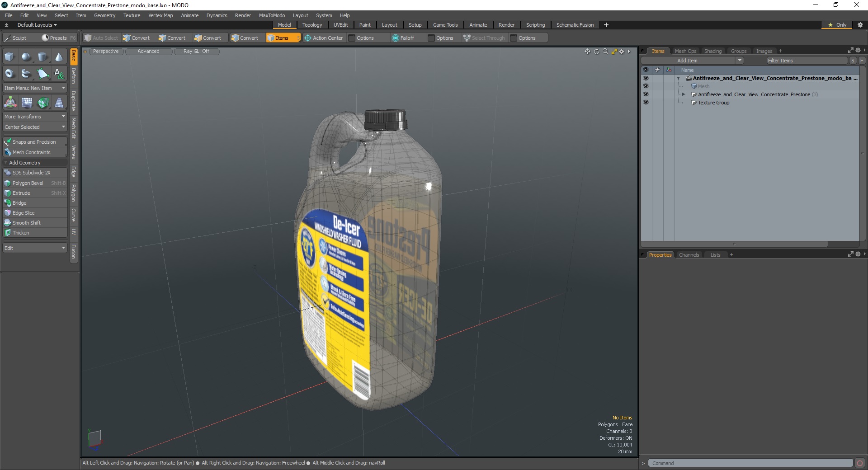The height and width of the screenshot is (470, 868).
Task: Toggle visibility of Antifreeze_and_Clear_View_Concentrate_Prestone group
Action: point(646,94)
